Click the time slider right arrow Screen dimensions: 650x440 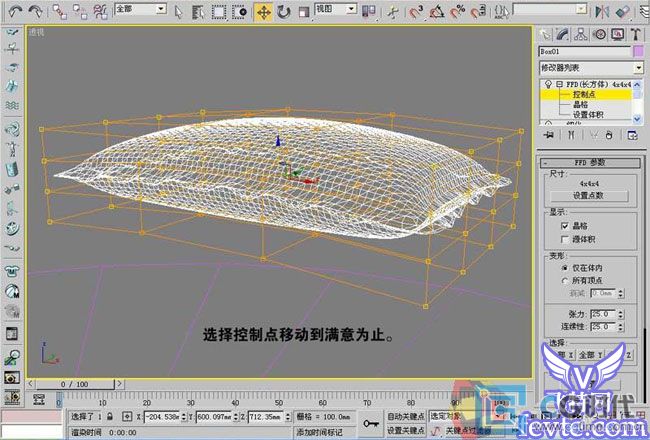click(x=119, y=384)
